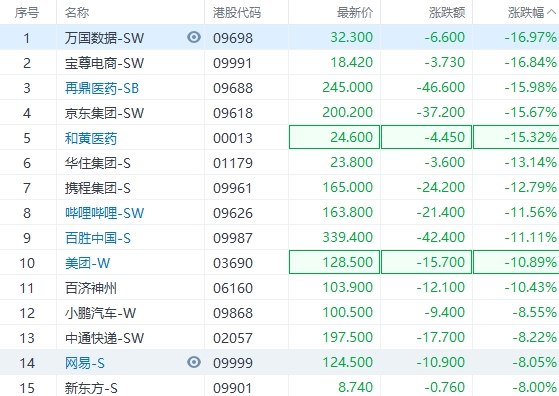The image size is (559, 396).
Task: Click stock code 03690
Action: tap(233, 263)
